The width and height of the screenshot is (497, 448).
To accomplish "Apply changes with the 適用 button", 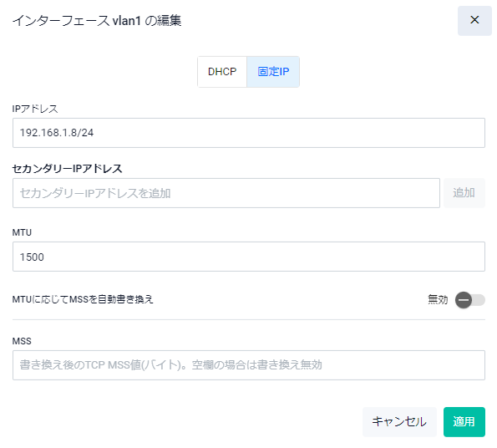I will pos(464,422).
